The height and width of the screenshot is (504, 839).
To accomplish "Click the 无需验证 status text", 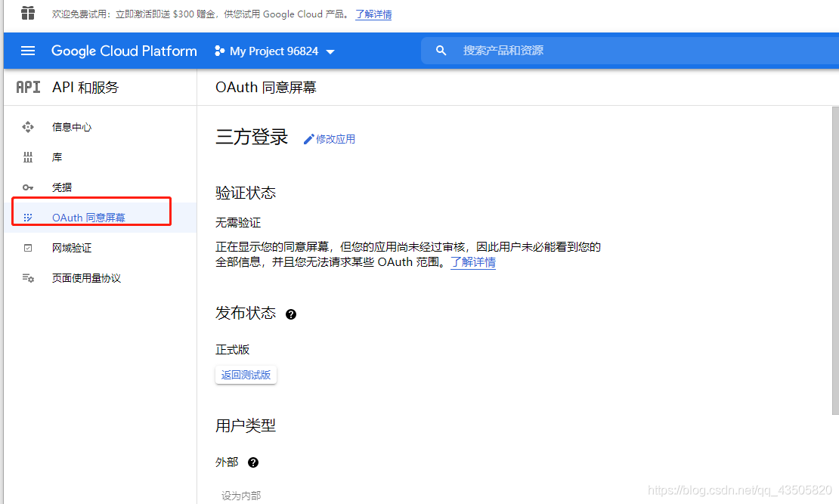I will [x=238, y=223].
